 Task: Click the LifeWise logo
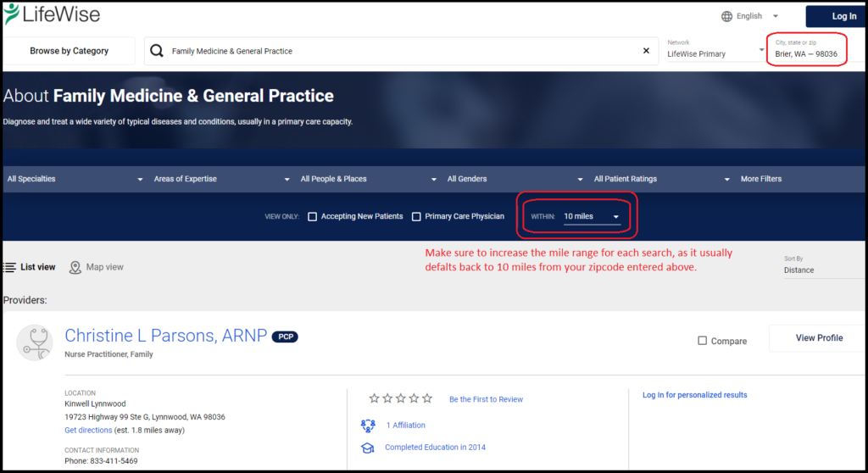52,14
